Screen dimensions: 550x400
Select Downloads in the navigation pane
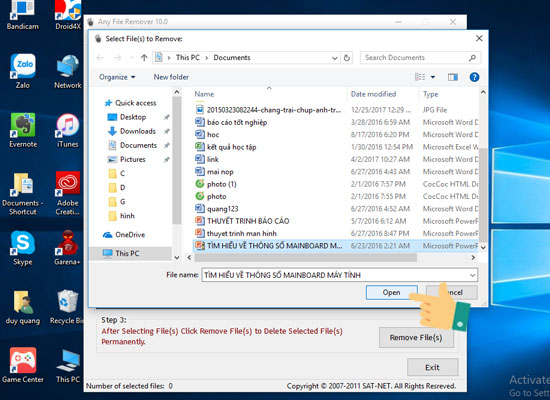(138, 131)
